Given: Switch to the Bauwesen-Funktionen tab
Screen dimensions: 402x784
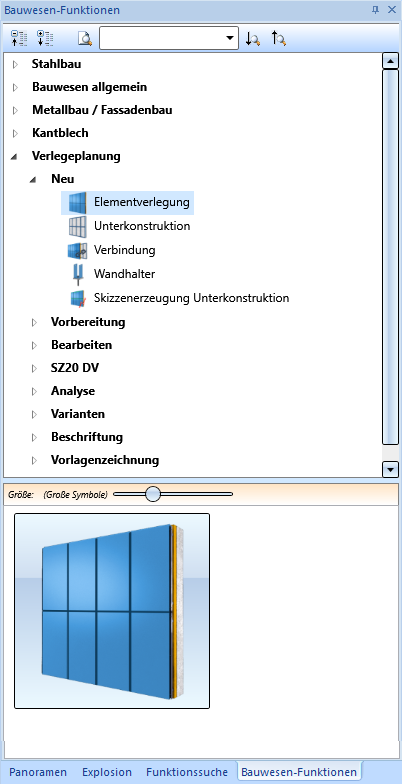Looking at the screenshot, I should click(299, 772).
